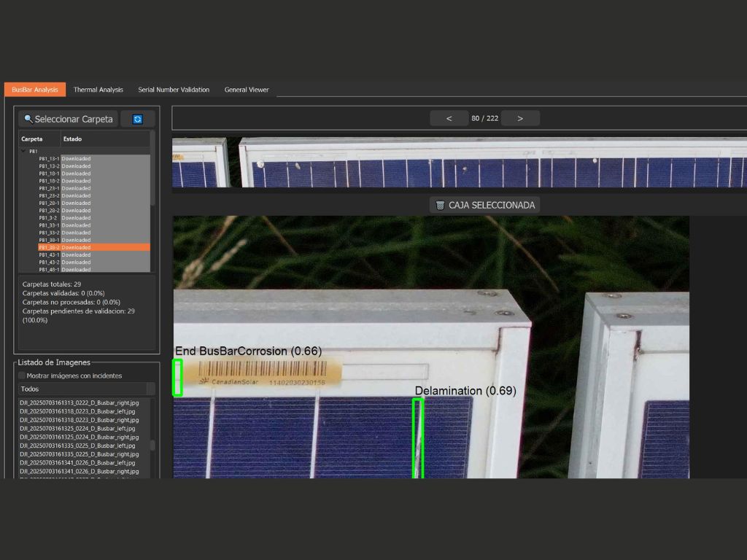Screen dimensions: 747x560
Task: Open the Todos filter dropdown
Action: (x=86, y=389)
